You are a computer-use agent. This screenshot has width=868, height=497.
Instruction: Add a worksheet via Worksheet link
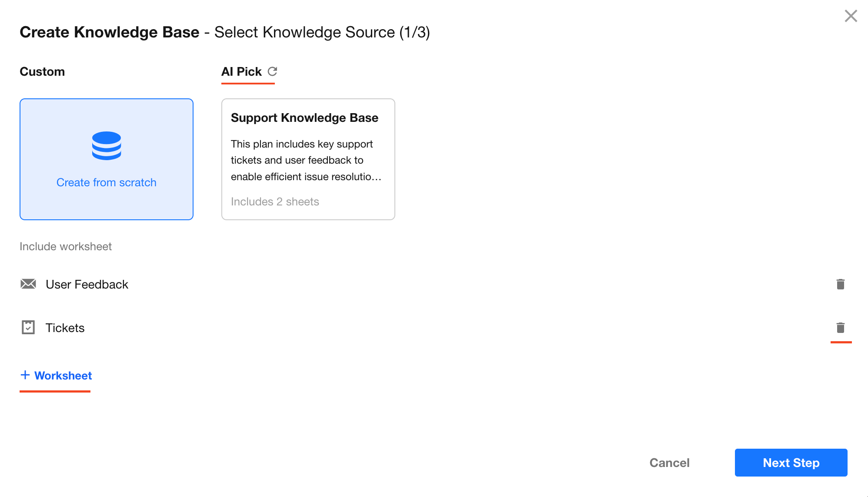[63, 376]
